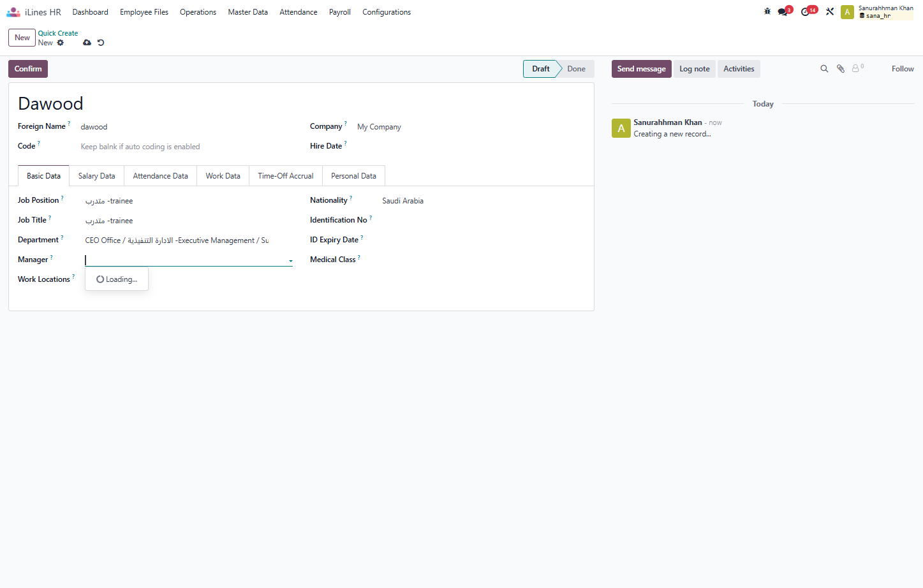Expand the Manager dropdown arrow
This screenshot has width=923, height=588.
(291, 261)
